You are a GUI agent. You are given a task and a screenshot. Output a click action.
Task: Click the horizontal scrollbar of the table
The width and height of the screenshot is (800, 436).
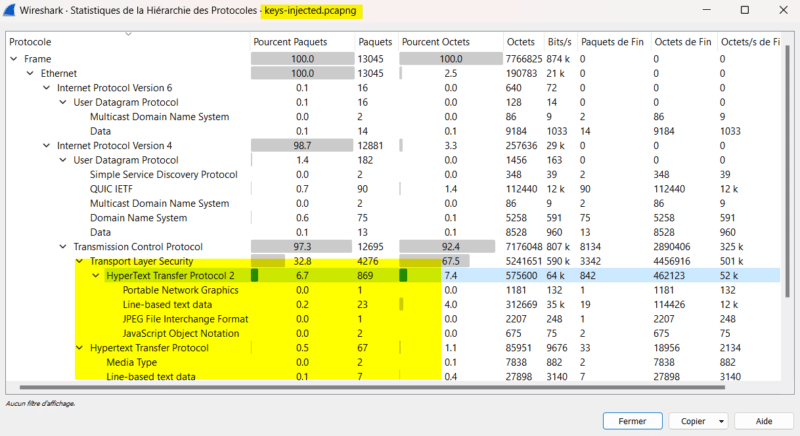tap(372, 388)
